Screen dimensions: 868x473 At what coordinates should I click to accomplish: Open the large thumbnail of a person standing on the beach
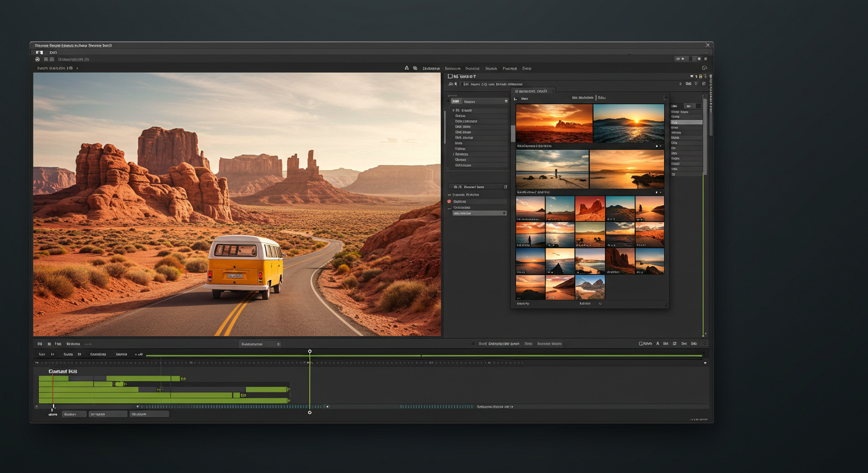(x=552, y=169)
